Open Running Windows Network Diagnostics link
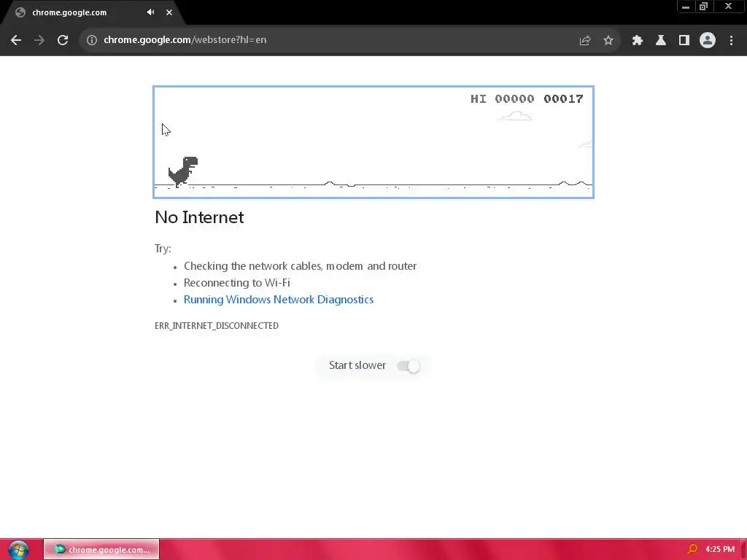 [x=278, y=300]
